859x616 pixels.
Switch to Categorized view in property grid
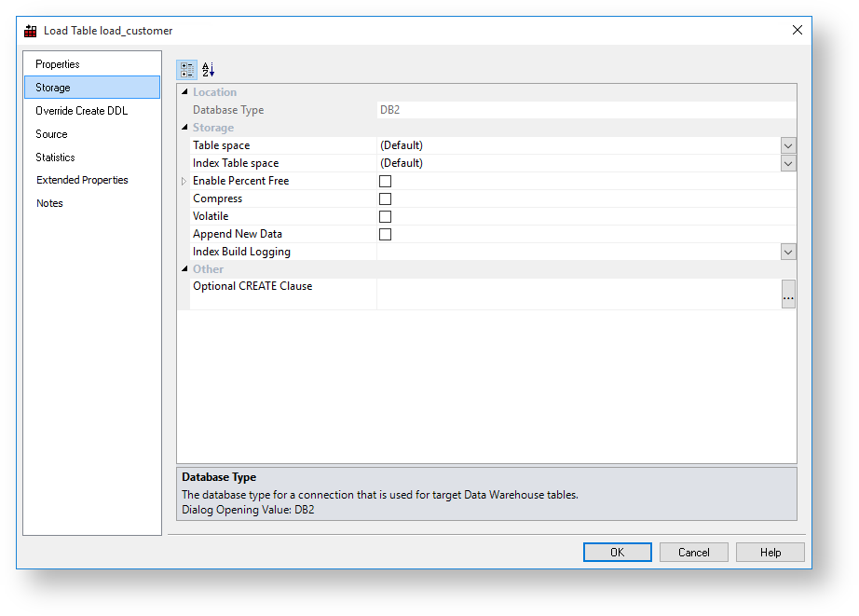187,70
